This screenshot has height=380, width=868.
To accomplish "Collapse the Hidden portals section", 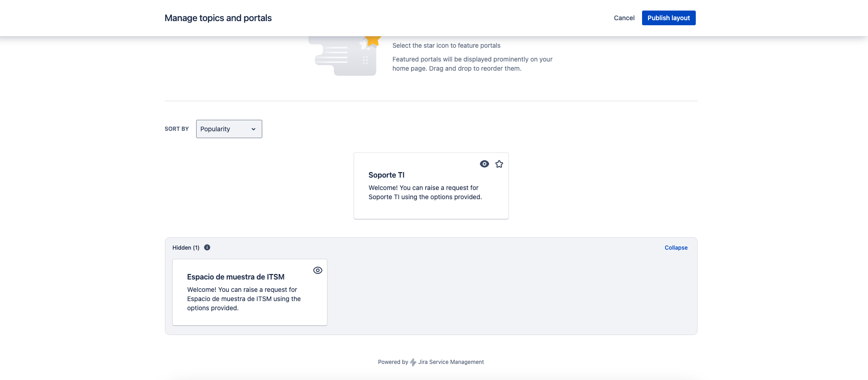I will [x=676, y=248].
